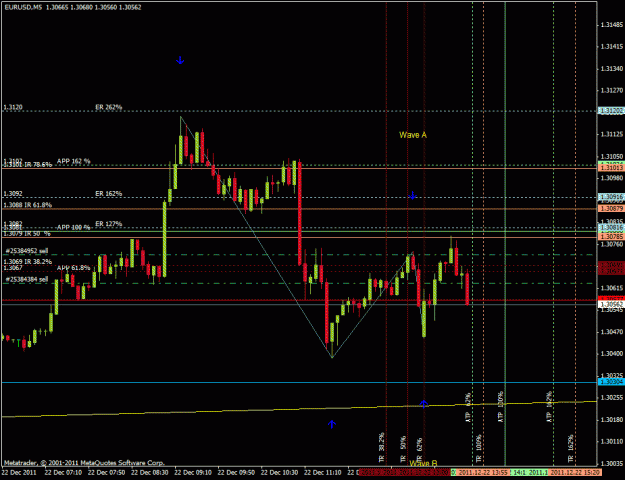Click the blue up arrow beneath the 11:10 low
The width and height of the screenshot is (625, 480).
pos(332,424)
